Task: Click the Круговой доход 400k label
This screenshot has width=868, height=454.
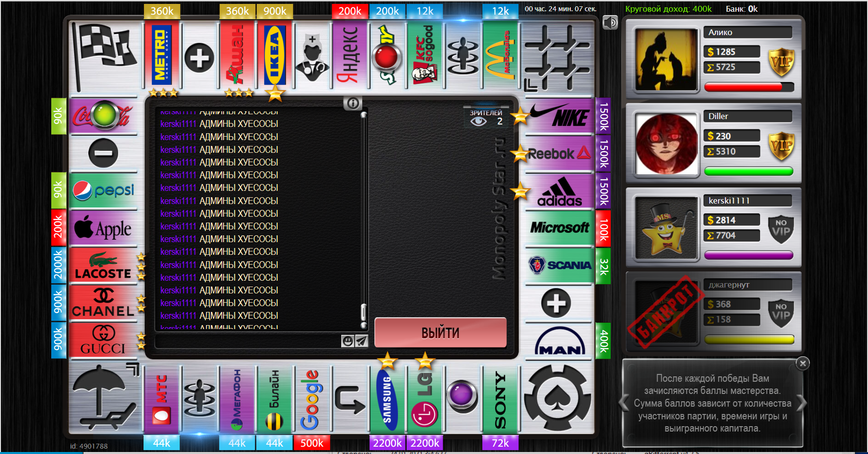Action: [668, 9]
